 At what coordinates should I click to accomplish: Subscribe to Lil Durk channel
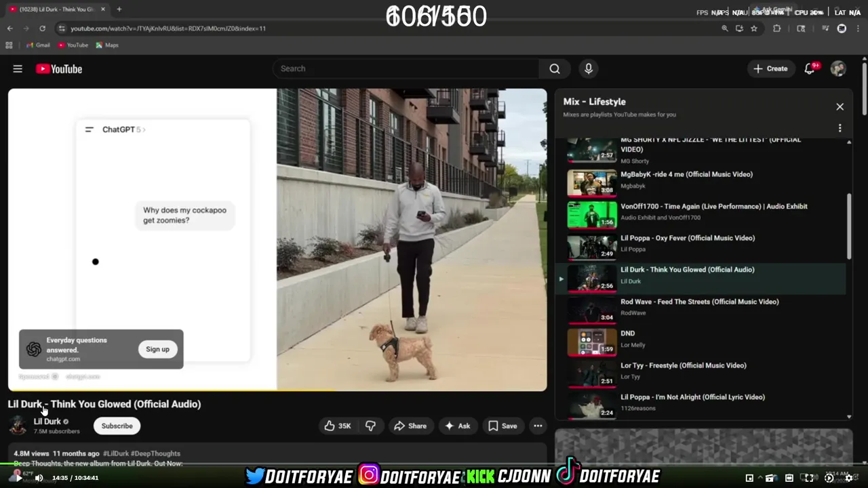[117, 426]
